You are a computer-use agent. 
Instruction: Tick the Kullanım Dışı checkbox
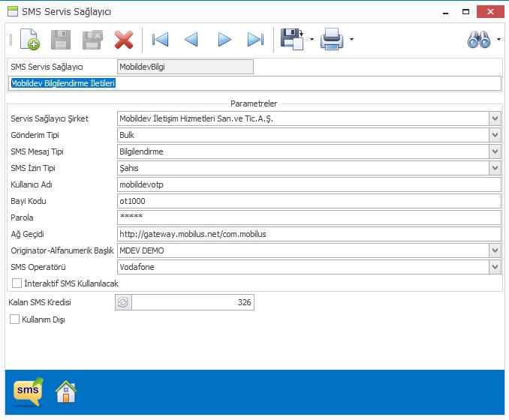(x=14, y=319)
